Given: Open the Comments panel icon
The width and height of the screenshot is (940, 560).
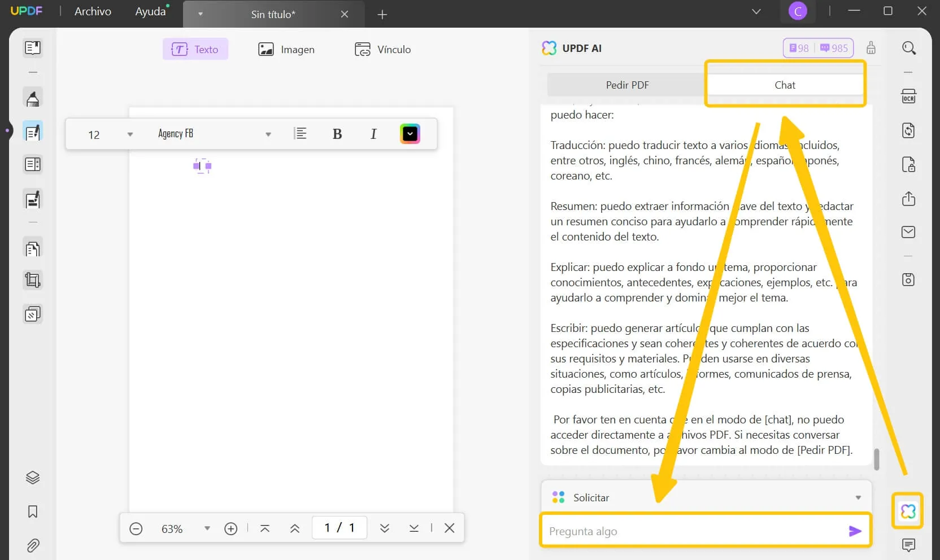Looking at the screenshot, I should click(908, 545).
